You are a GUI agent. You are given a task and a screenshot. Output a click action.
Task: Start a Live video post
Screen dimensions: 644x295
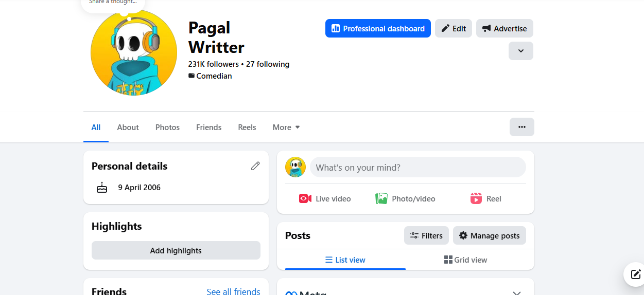(325, 199)
